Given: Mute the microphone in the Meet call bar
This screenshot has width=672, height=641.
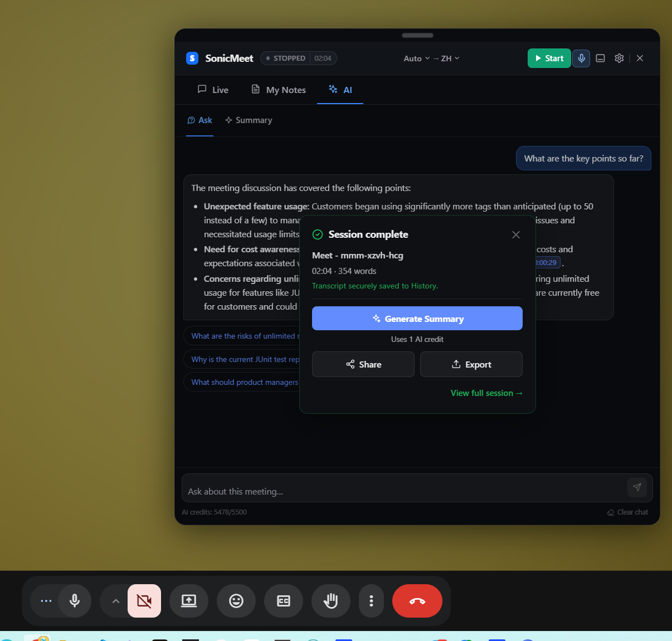Looking at the screenshot, I should [75, 601].
